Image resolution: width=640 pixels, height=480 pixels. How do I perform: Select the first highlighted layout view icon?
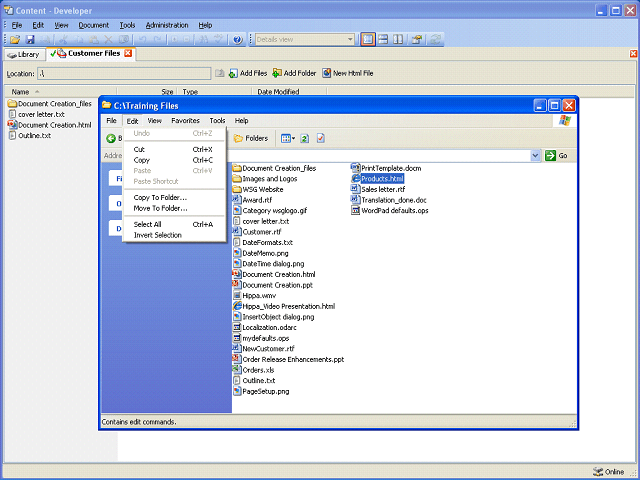pyautogui.click(x=368, y=40)
